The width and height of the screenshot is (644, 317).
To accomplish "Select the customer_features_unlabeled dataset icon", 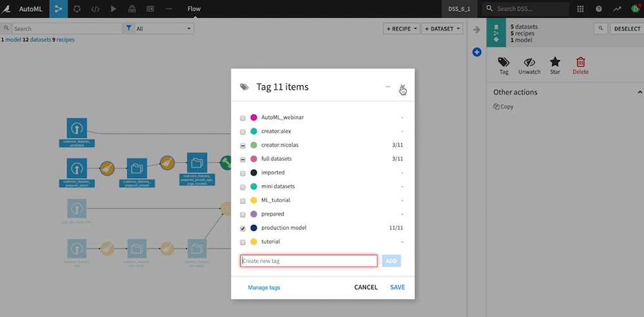I will [x=77, y=128].
